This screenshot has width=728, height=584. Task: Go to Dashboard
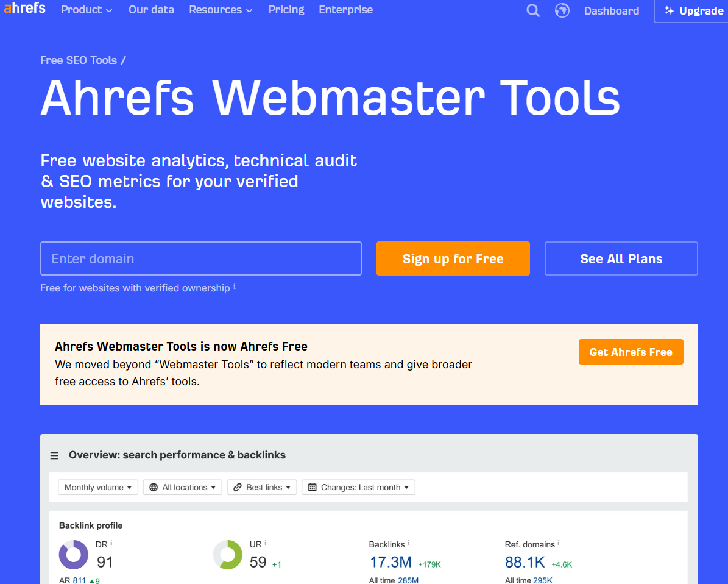click(x=612, y=11)
